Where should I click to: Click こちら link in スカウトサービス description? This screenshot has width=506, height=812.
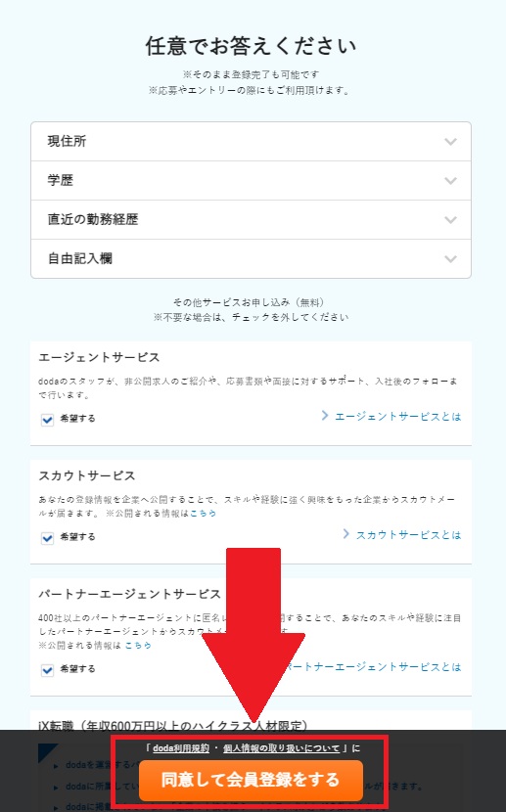[203, 514]
